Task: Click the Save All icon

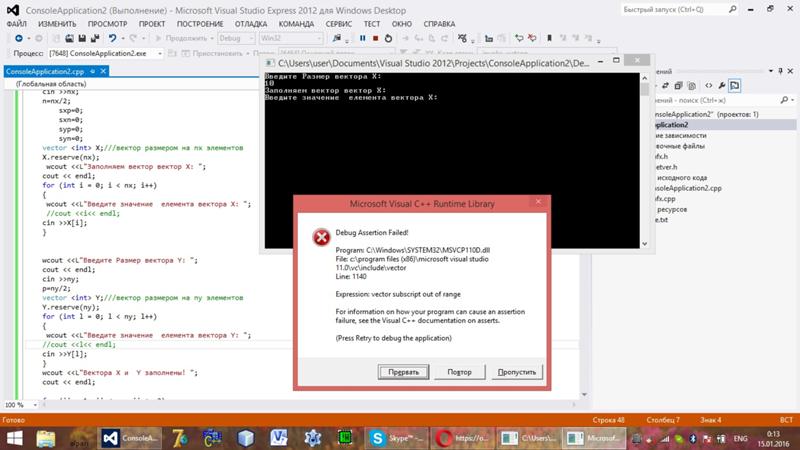Action: coord(95,38)
